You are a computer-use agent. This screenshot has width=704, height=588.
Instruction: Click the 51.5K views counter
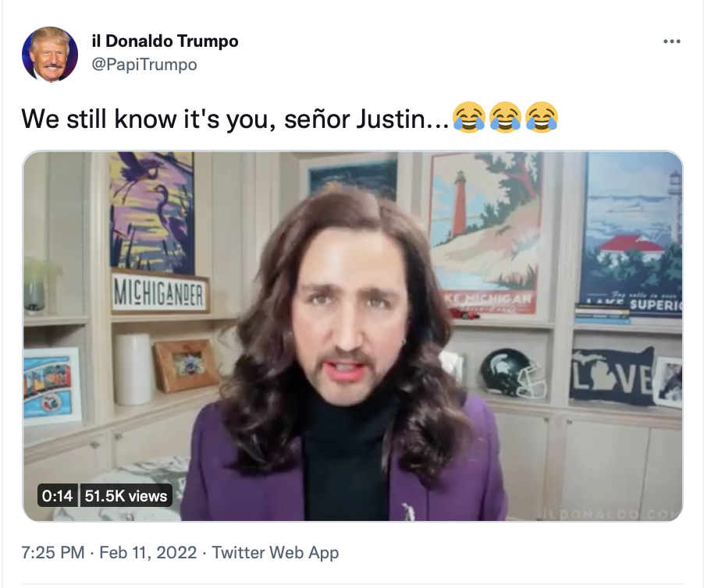[x=126, y=496]
